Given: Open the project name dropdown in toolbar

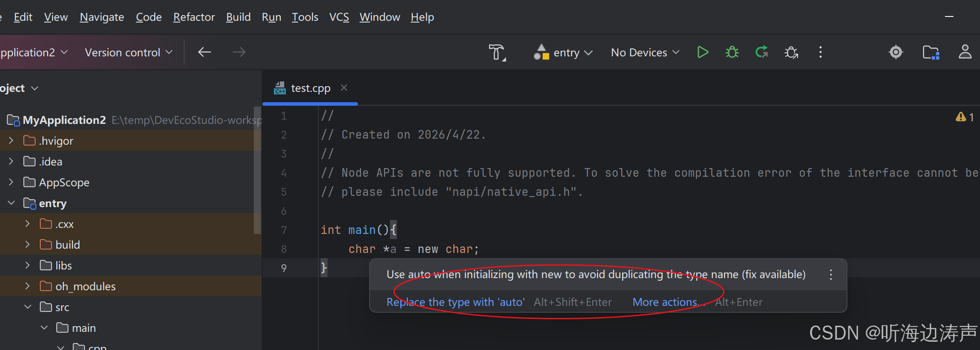Looking at the screenshot, I should coord(34,52).
